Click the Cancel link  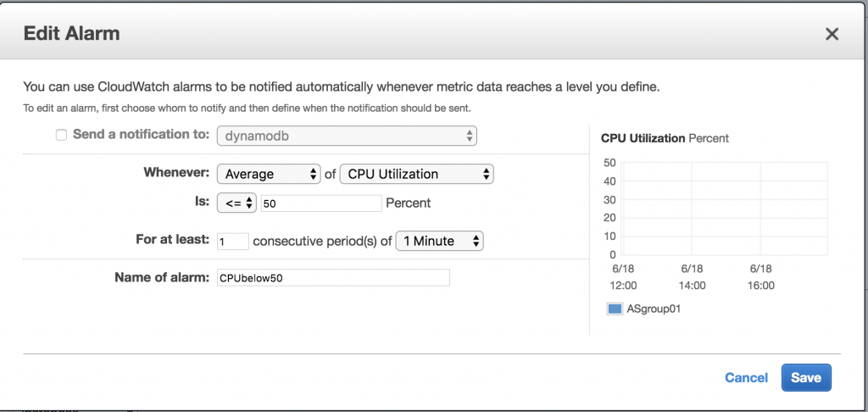coord(746,378)
